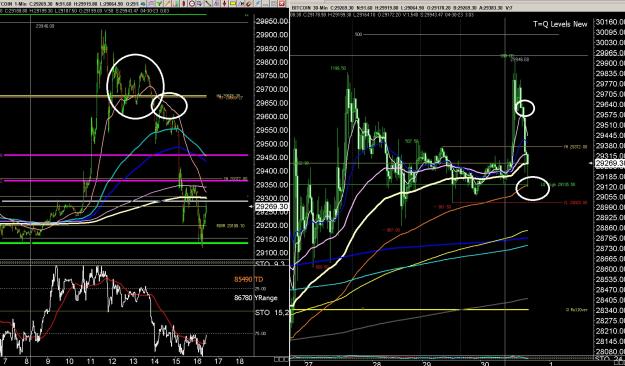
Task: Click date 30 on the right time axis
Action: [x=485, y=364]
